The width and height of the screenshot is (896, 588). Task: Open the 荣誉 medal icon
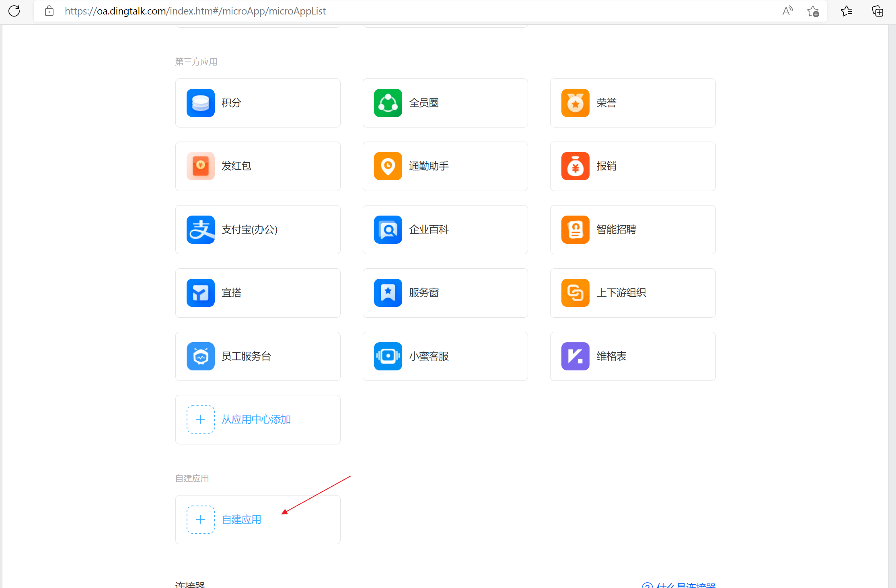[x=575, y=103]
